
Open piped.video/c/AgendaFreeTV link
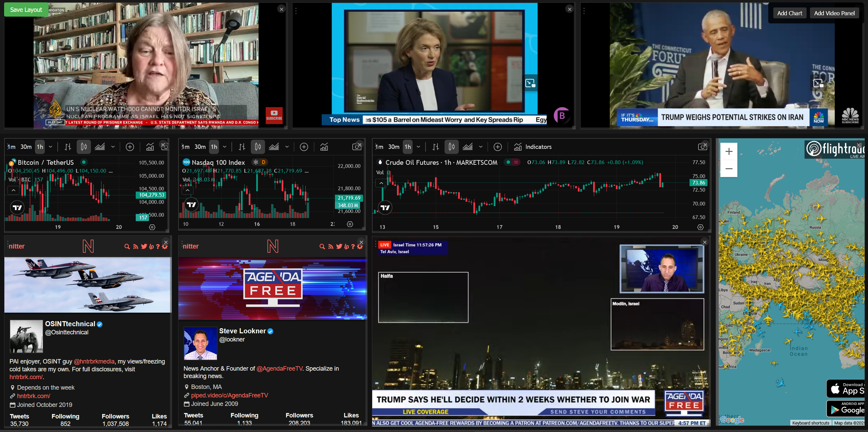coord(229,395)
